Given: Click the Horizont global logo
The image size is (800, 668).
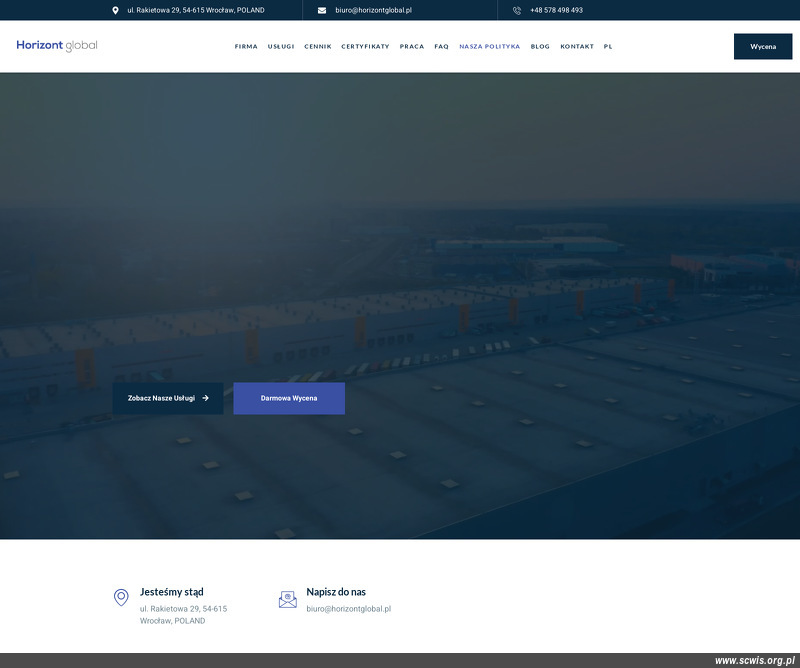Looking at the screenshot, I should (57, 45).
